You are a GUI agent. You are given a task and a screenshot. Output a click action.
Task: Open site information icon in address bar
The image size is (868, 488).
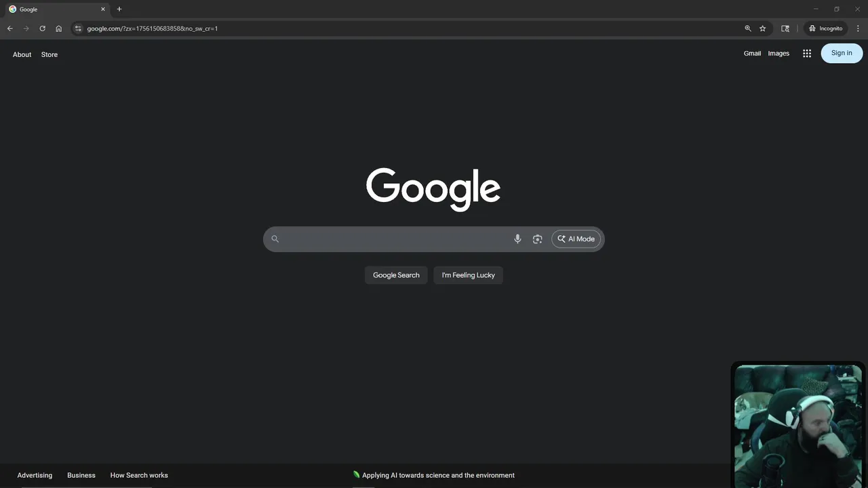click(78, 28)
